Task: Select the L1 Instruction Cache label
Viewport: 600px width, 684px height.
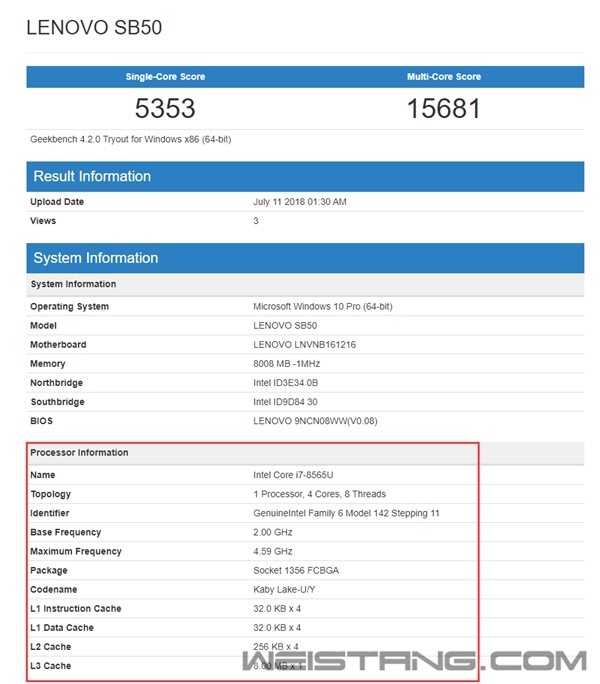Action: [x=76, y=609]
